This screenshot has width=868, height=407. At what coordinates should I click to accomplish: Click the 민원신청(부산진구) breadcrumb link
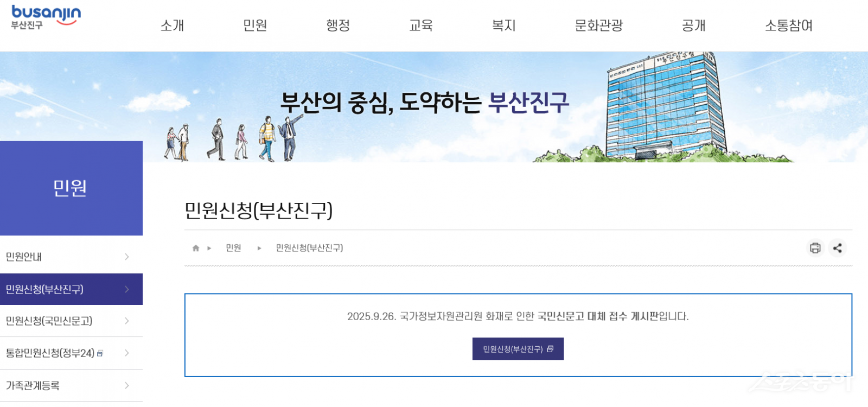309,248
